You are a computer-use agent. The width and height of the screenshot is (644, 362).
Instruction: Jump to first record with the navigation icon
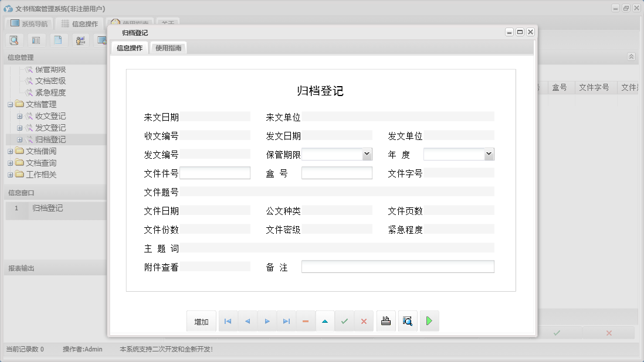[x=228, y=320]
